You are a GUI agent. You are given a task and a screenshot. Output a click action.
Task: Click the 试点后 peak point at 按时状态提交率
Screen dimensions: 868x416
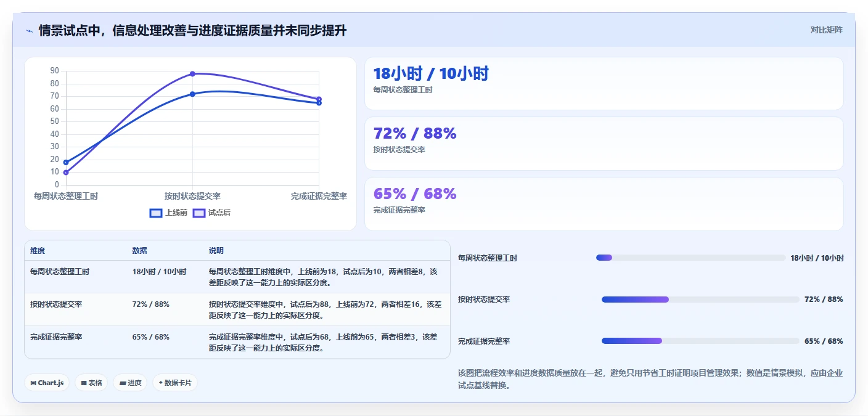[x=192, y=74]
